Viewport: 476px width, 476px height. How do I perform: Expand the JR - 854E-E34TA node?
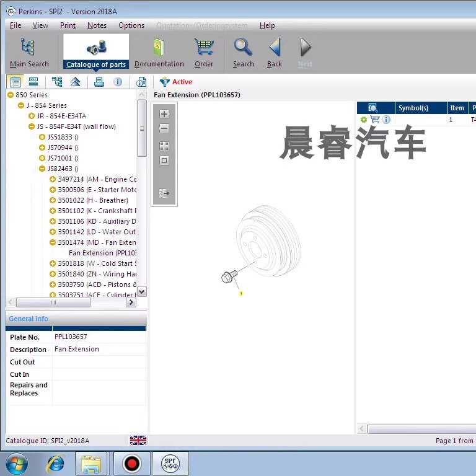point(31,116)
